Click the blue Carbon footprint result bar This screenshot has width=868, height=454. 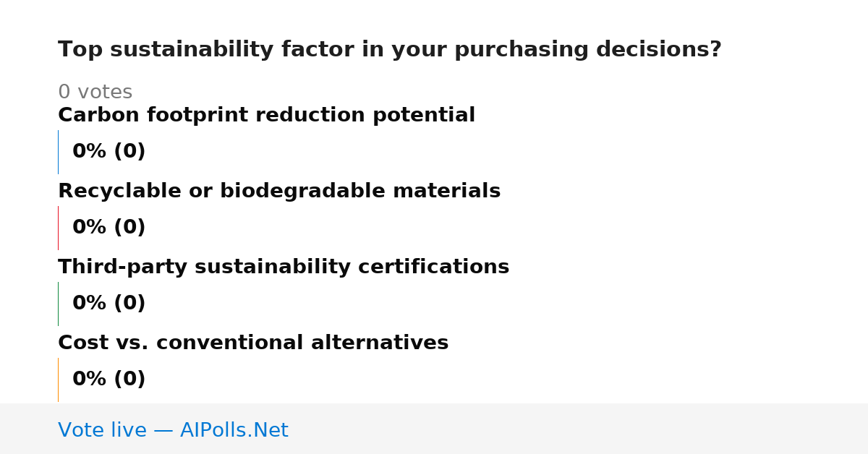[x=58, y=152]
